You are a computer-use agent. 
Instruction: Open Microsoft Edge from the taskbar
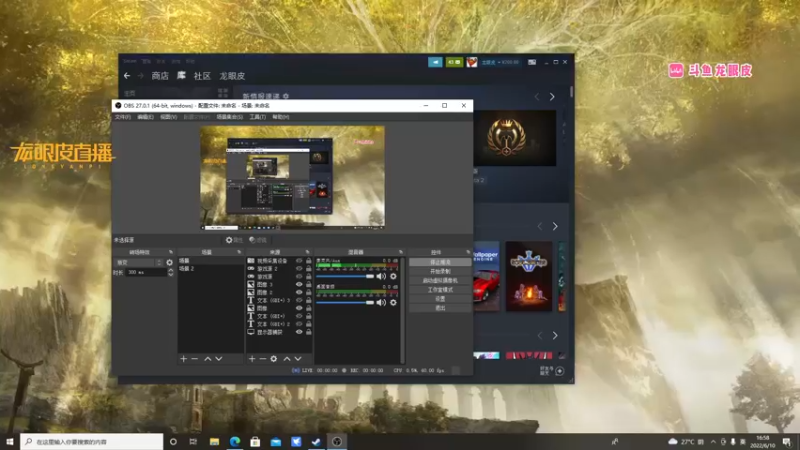(x=235, y=442)
